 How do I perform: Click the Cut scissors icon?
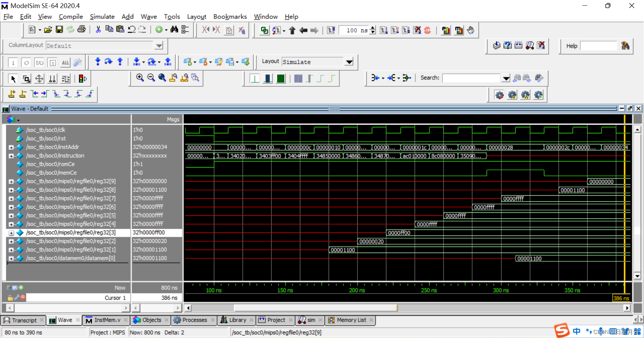pos(98,29)
